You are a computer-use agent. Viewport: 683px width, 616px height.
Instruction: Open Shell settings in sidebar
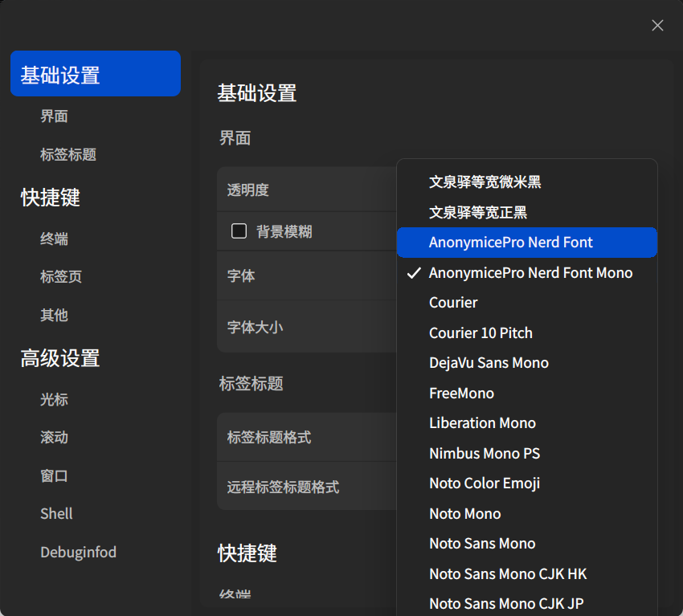[x=56, y=514]
